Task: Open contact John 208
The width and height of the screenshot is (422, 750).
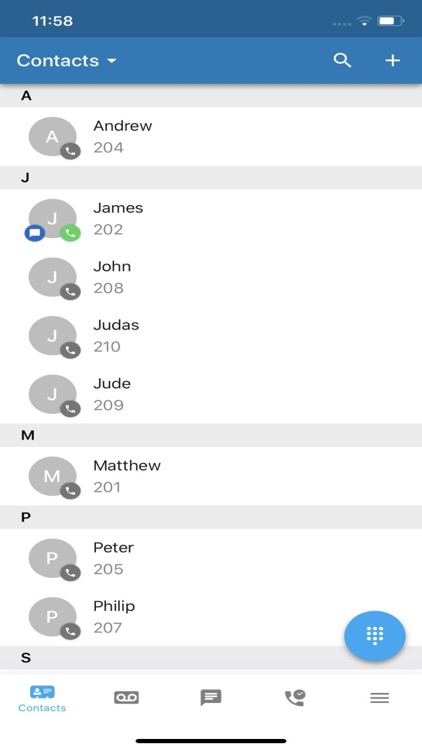Action: tap(211, 277)
